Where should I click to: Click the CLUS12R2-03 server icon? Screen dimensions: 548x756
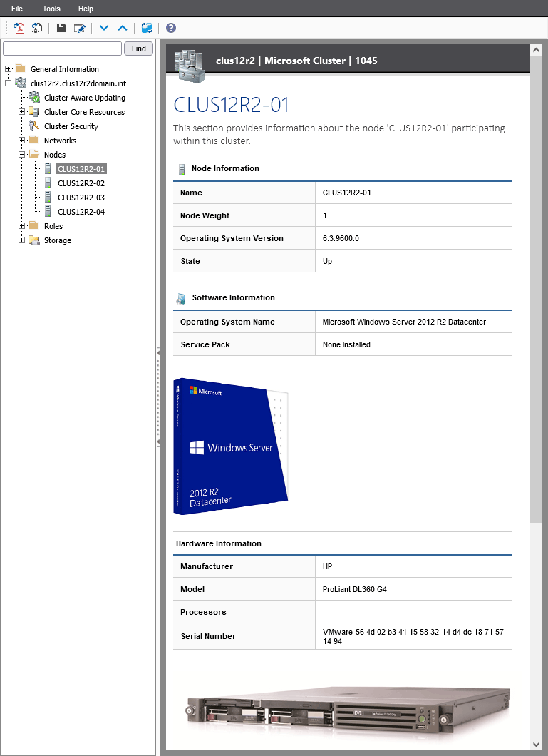48,197
